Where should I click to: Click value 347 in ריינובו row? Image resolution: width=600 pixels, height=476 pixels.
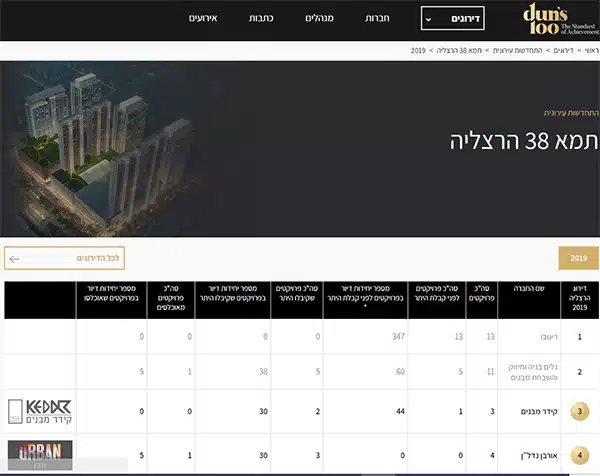[x=398, y=336]
